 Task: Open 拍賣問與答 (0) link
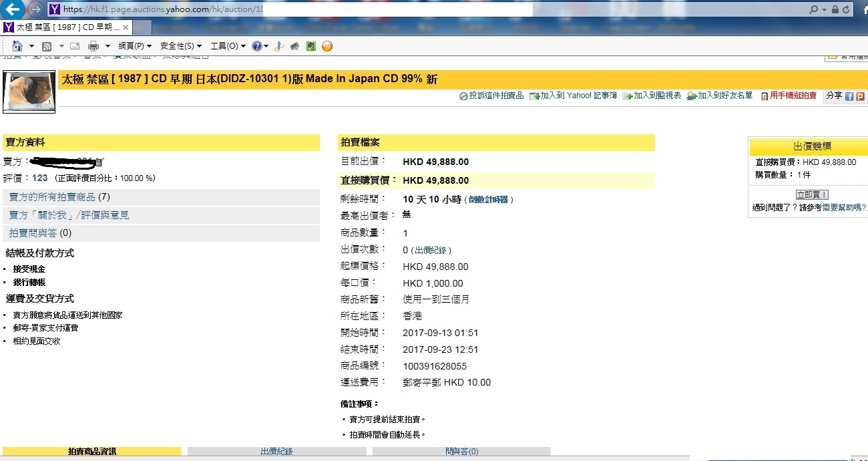40,233
